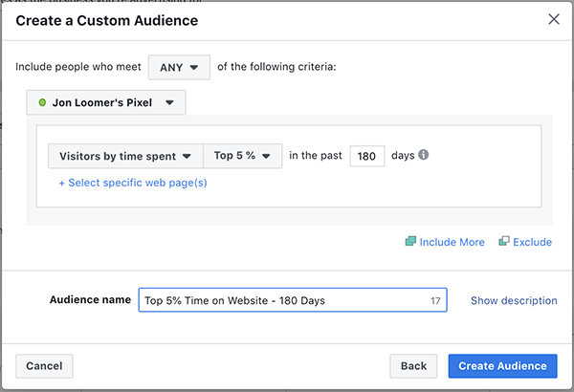Click the Audience name text field
This screenshot has width=574, height=392.
(x=293, y=300)
